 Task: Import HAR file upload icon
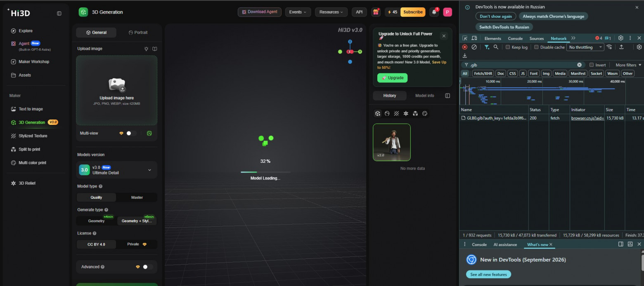621,47
